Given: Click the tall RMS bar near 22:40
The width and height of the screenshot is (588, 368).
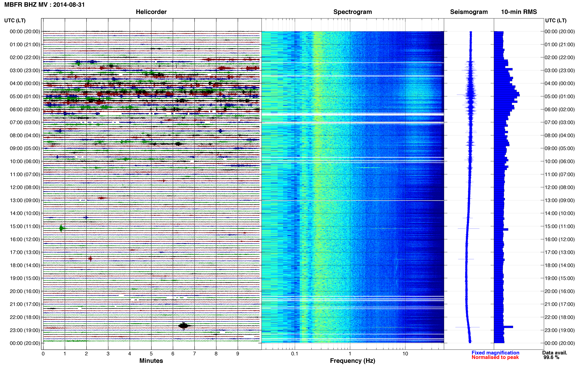Looking at the screenshot, I should (x=503, y=327).
